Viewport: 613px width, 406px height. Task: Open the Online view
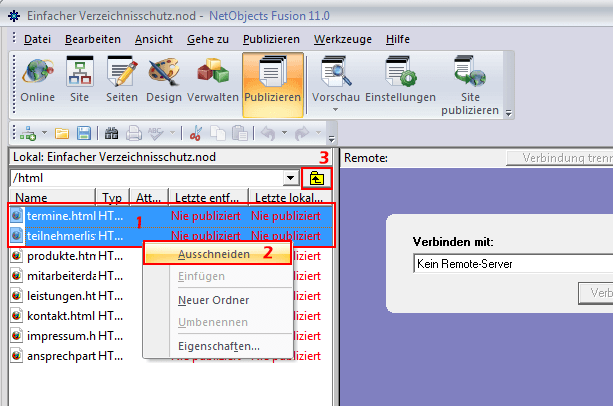coord(38,81)
